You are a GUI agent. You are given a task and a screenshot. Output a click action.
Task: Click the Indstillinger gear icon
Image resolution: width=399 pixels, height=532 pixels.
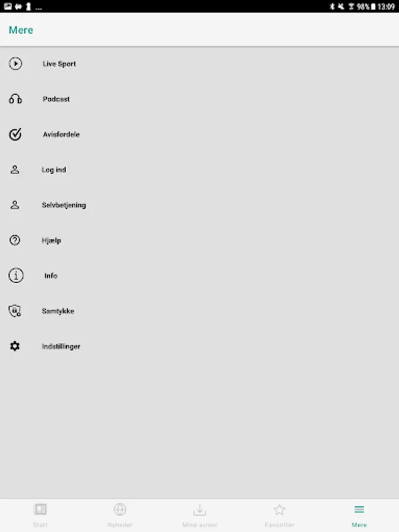tap(15, 346)
